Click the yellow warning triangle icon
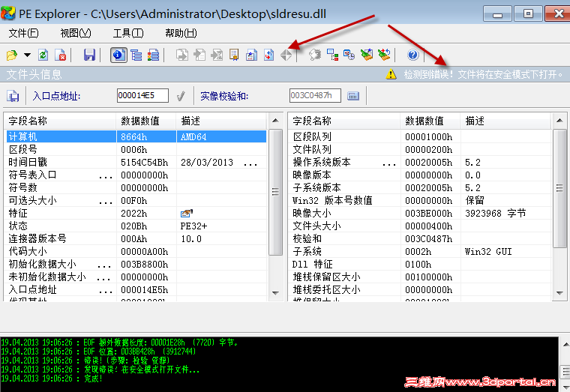The height and width of the screenshot is (392, 570). click(391, 74)
